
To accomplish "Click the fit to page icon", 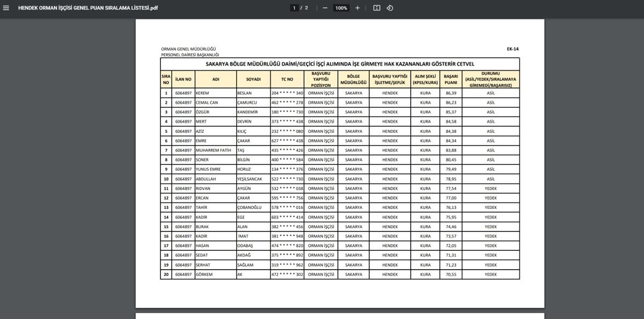I will point(377,8).
